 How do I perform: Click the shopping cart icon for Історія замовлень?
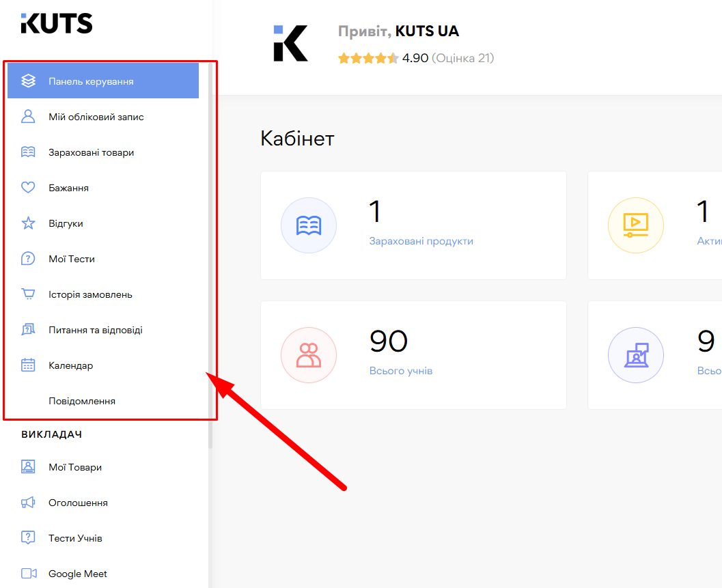pos(28,294)
